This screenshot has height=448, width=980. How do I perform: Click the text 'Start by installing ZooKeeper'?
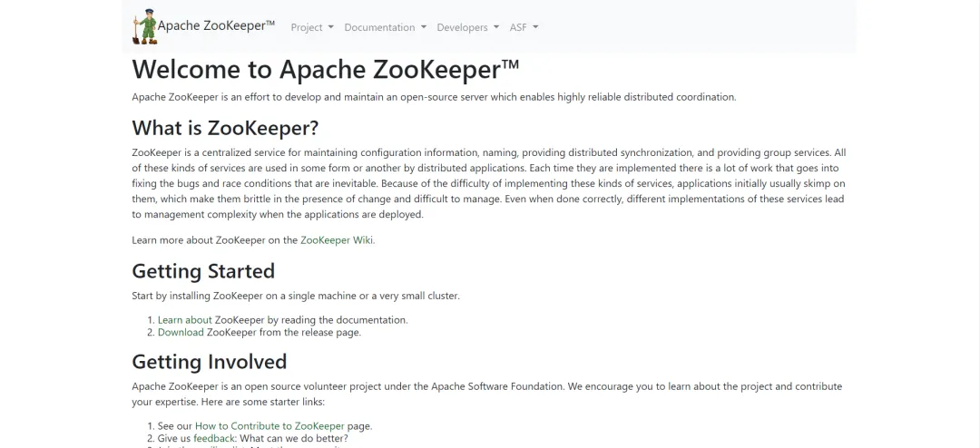point(296,297)
